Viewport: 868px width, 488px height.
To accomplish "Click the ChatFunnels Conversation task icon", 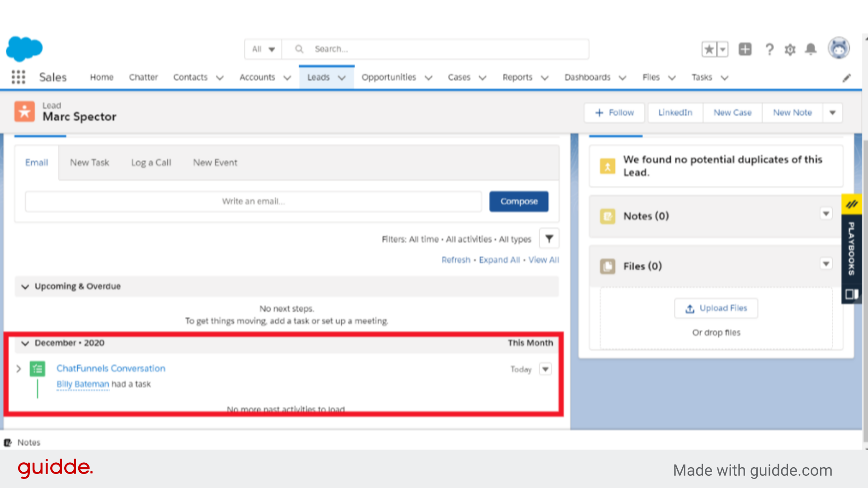I will (x=37, y=369).
